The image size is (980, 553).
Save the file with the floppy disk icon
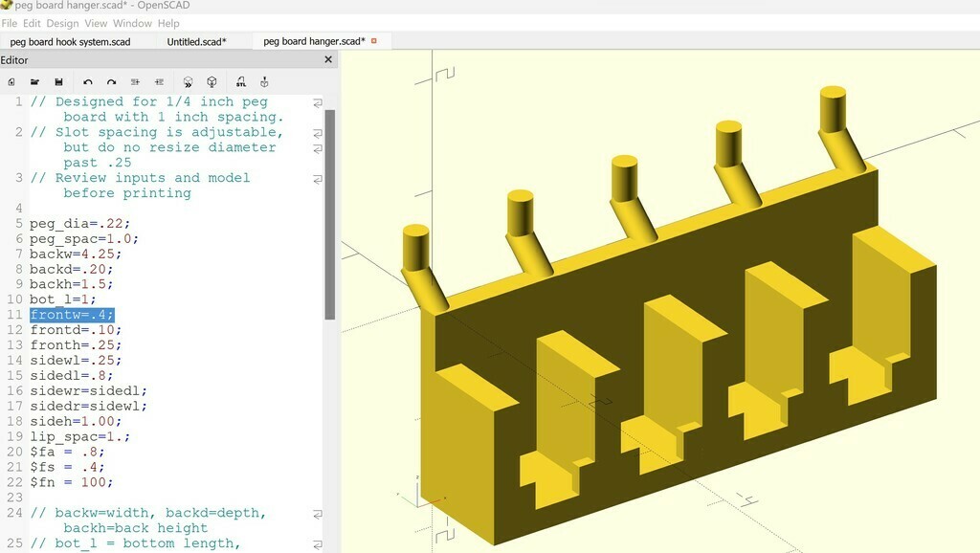58,82
